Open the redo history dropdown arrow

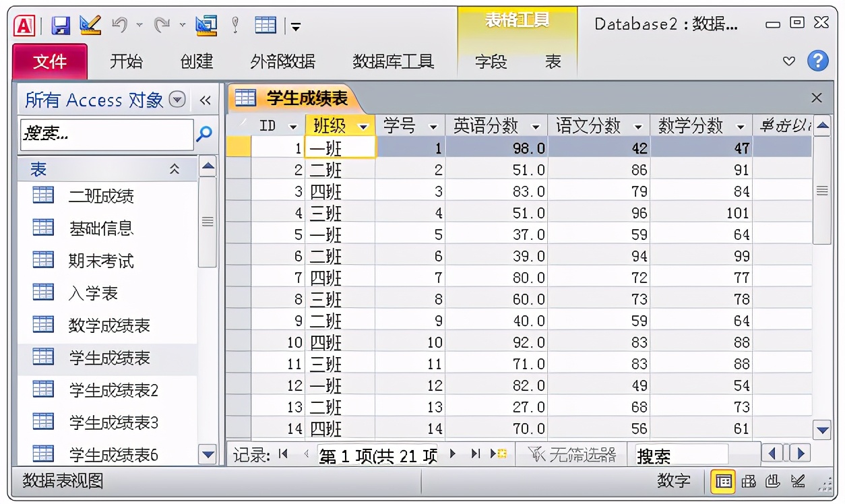[182, 26]
